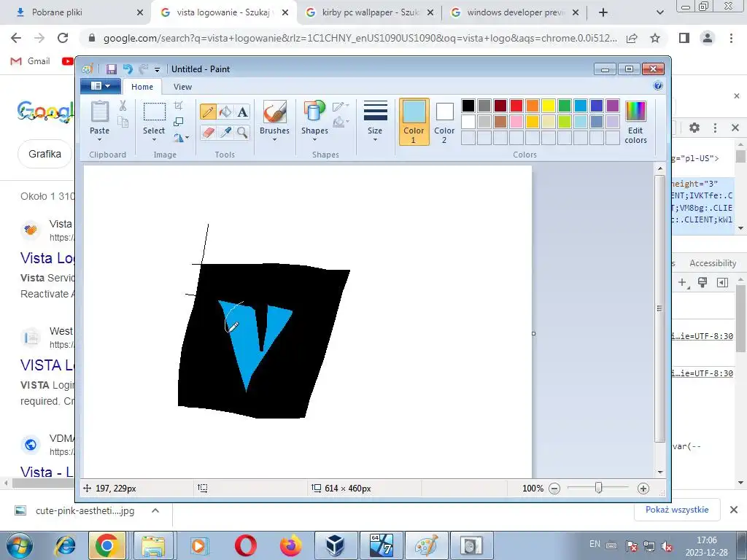747x560 pixels.
Task: Click the Chrome address bar URL
Action: point(360,38)
